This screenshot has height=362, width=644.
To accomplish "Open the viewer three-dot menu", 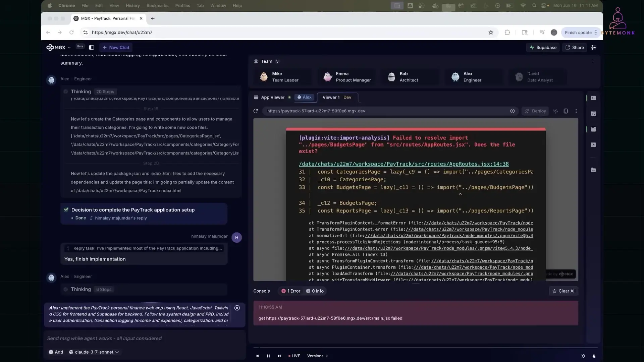I will [576, 111].
